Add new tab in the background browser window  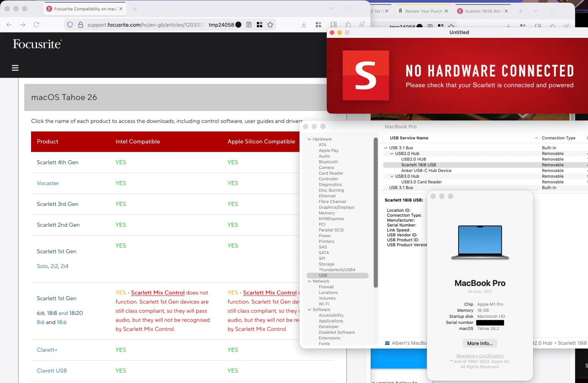[520, 11]
